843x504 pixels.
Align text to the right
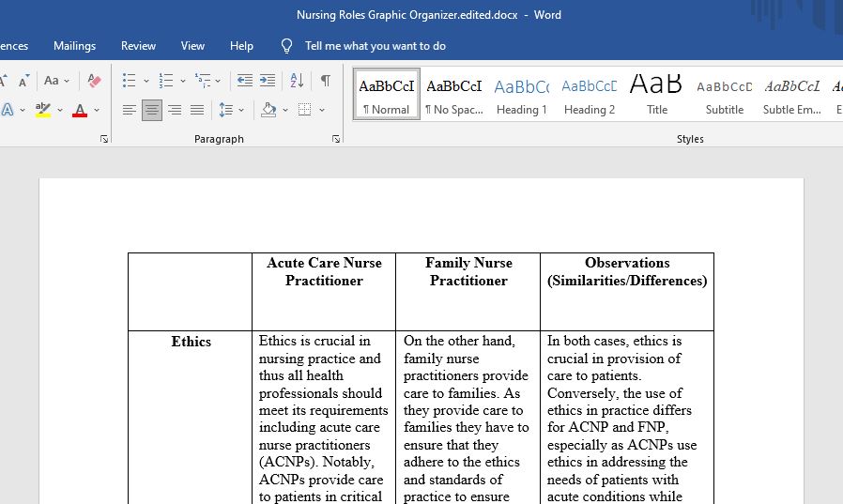point(175,110)
